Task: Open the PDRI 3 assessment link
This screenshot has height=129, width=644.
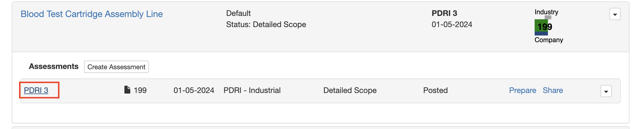Action: (36, 90)
